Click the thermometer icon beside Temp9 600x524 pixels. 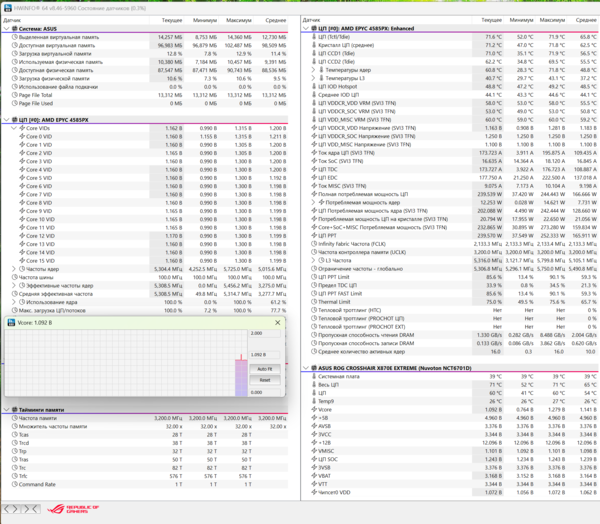click(x=314, y=401)
